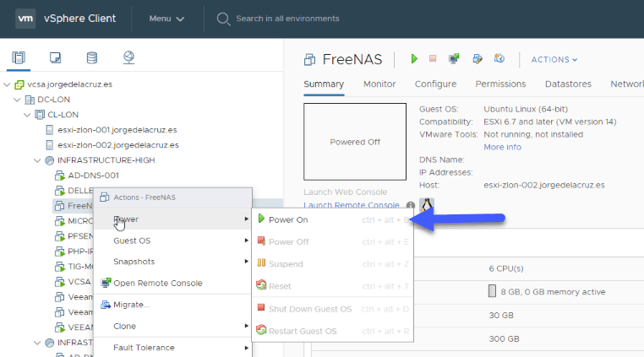The height and width of the screenshot is (357, 644).
Task: Switch to the Configure tab
Action: click(435, 84)
